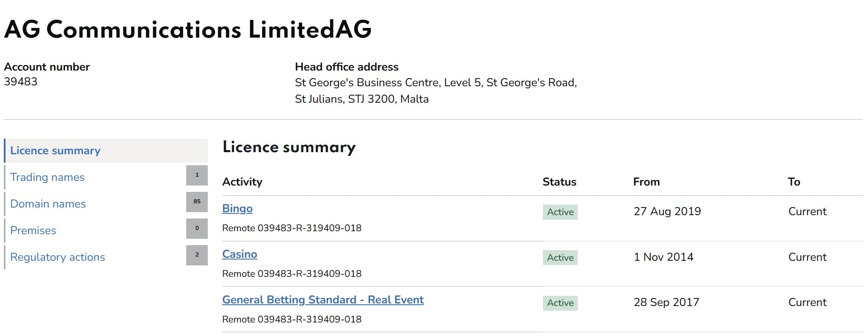The image size is (868, 336).
Task: Click the Casino Active status label
Action: pos(560,258)
